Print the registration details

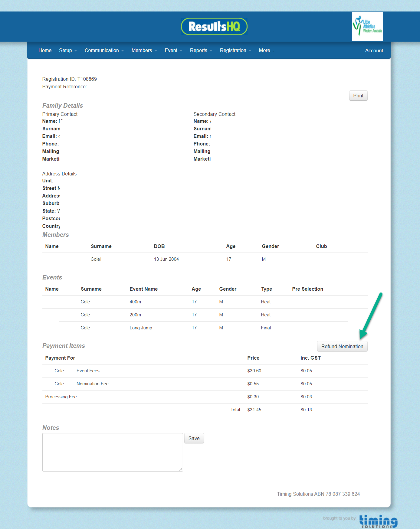(358, 96)
